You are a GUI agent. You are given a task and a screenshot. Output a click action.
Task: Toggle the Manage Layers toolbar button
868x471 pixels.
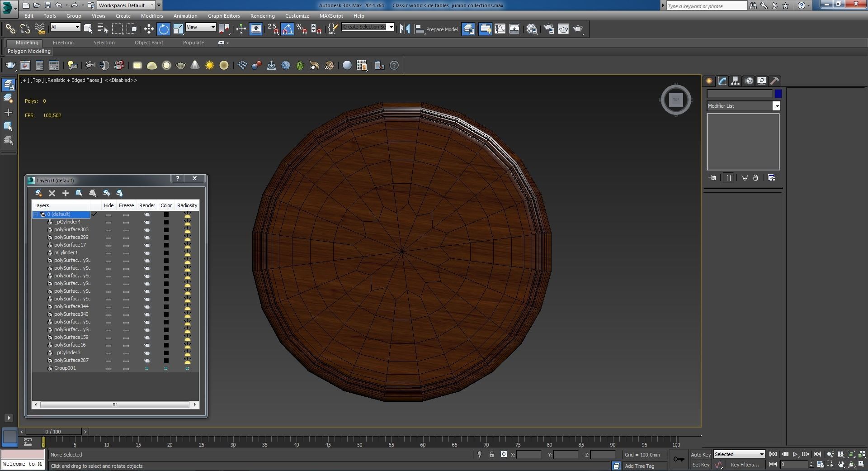468,29
